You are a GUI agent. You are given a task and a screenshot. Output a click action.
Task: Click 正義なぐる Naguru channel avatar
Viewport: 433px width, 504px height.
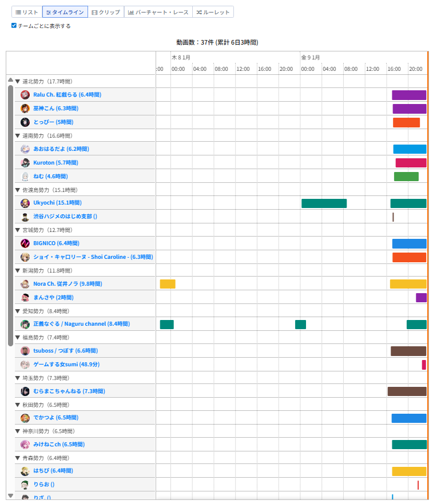25,325
